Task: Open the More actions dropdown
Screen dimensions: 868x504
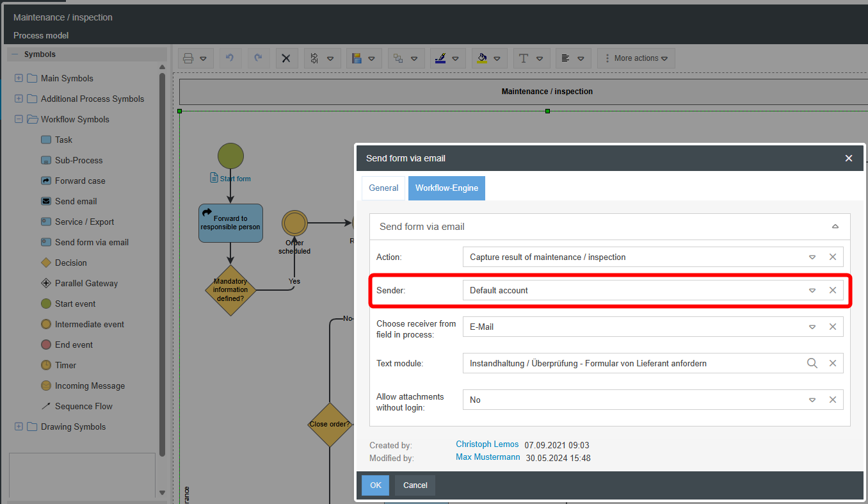Action: (x=636, y=58)
